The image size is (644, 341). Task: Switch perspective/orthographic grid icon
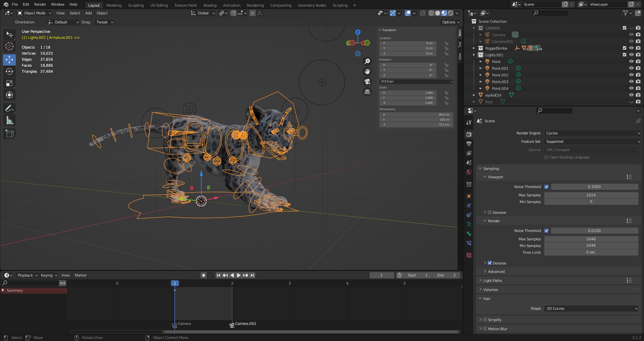pyautogui.click(x=367, y=92)
